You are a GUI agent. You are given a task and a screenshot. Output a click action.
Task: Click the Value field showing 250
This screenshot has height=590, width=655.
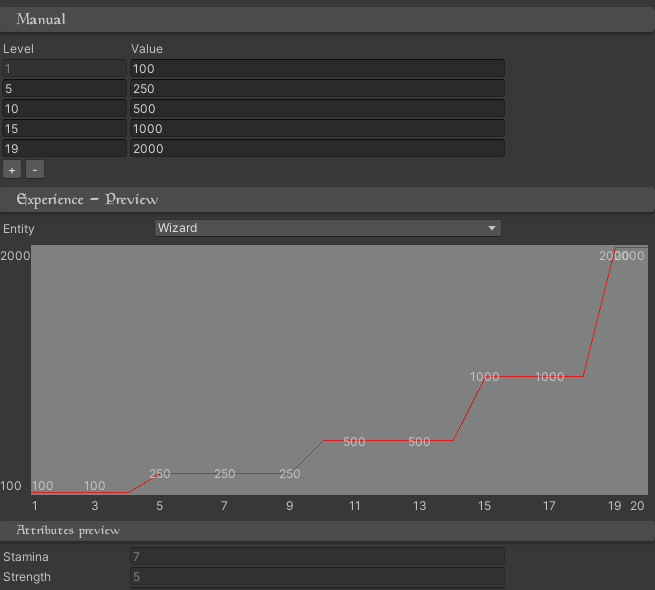(317, 88)
